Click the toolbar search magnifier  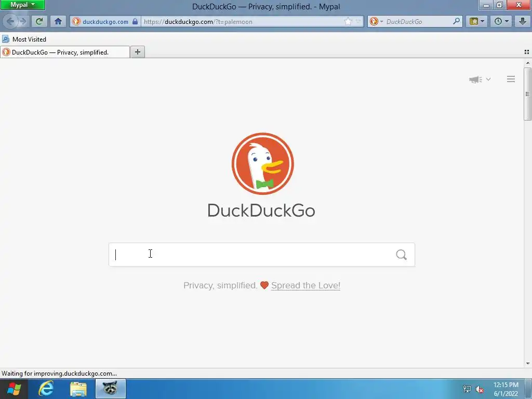pyautogui.click(x=456, y=21)
